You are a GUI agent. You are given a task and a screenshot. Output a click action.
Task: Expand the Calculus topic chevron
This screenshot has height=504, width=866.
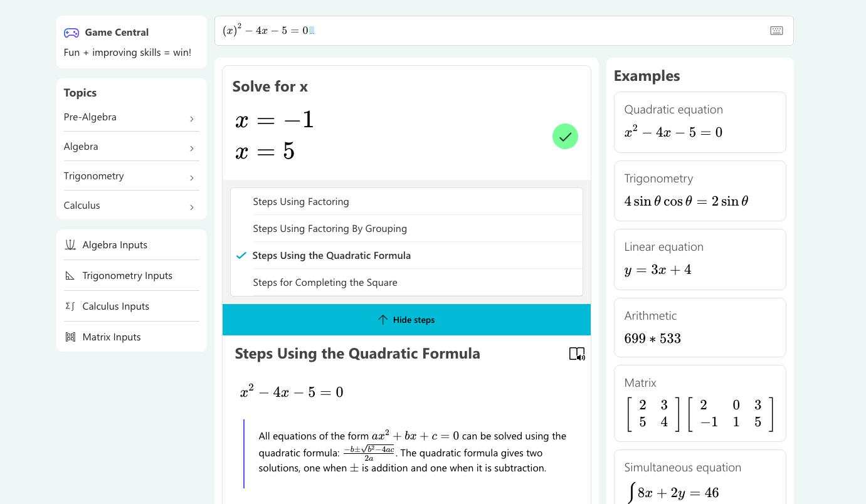pyautogui.click(x=192, y=207)
